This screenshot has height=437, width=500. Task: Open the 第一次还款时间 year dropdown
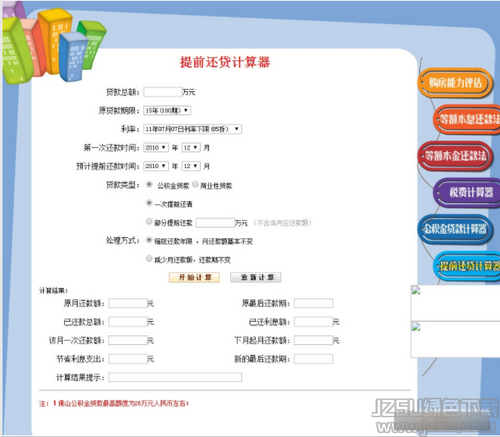[x=156, y=147]
